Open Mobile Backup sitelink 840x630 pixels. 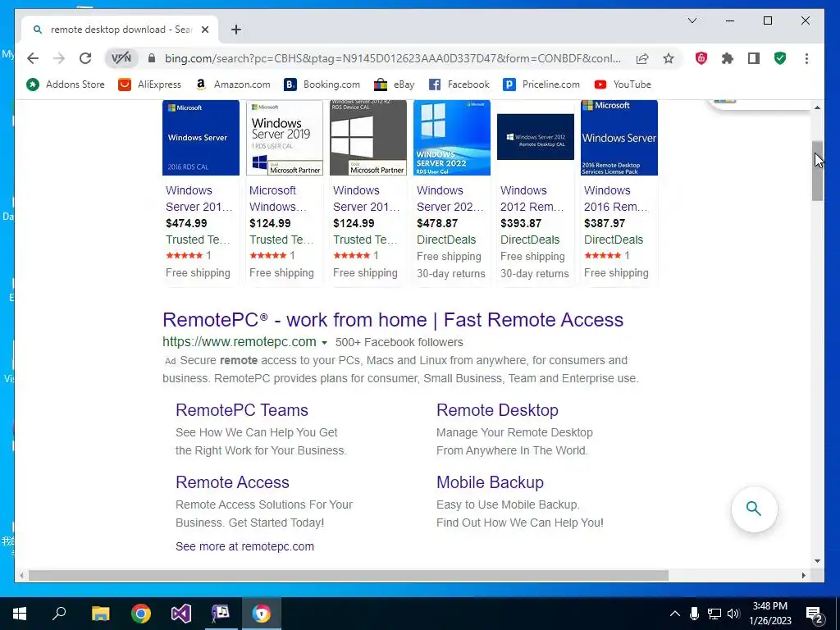[x=490, y=482]
